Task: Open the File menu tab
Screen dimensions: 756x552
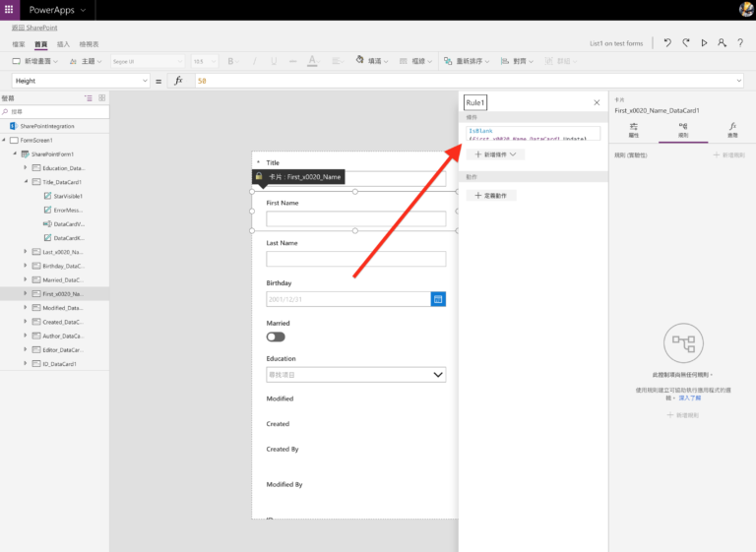Action: (x=19, y=44)
